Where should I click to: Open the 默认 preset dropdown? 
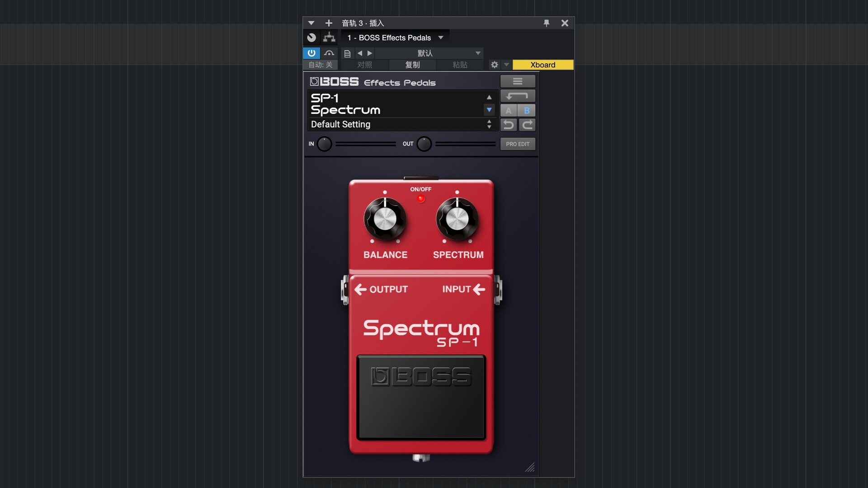(x=429, y=53)
